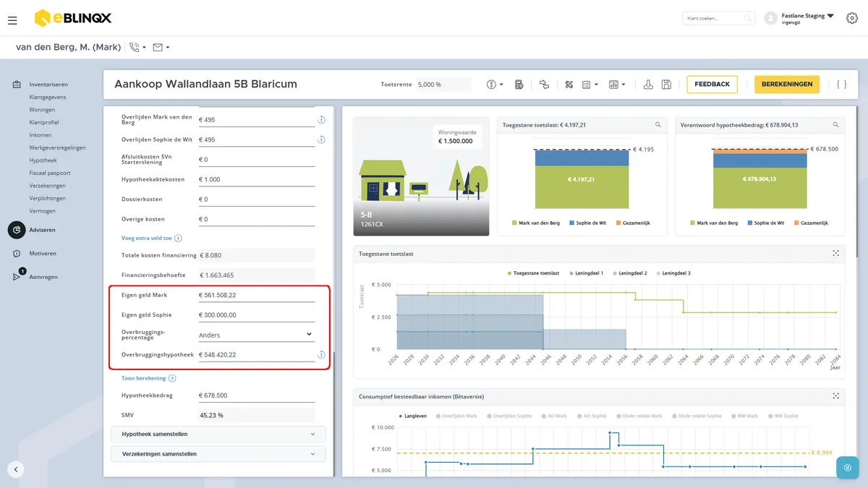Click the curly braces icon
This screenshot has width=868, height=488.
click(841, 85)
